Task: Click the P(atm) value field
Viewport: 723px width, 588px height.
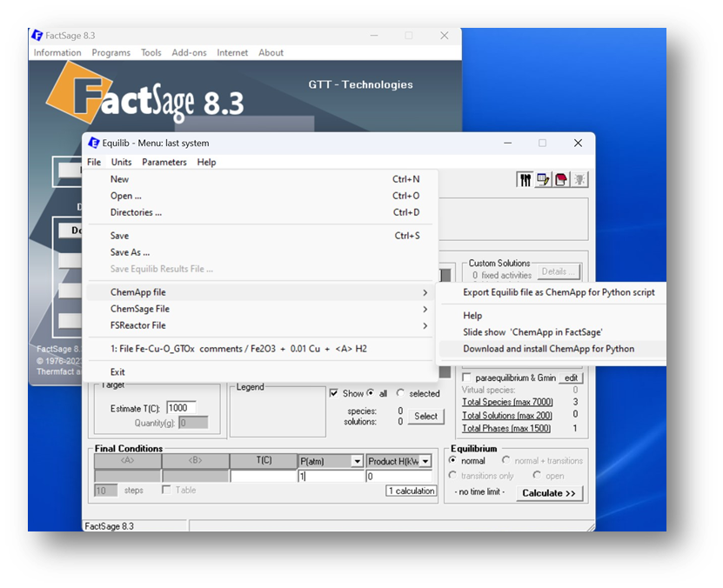Action: [x=331, y=476]
